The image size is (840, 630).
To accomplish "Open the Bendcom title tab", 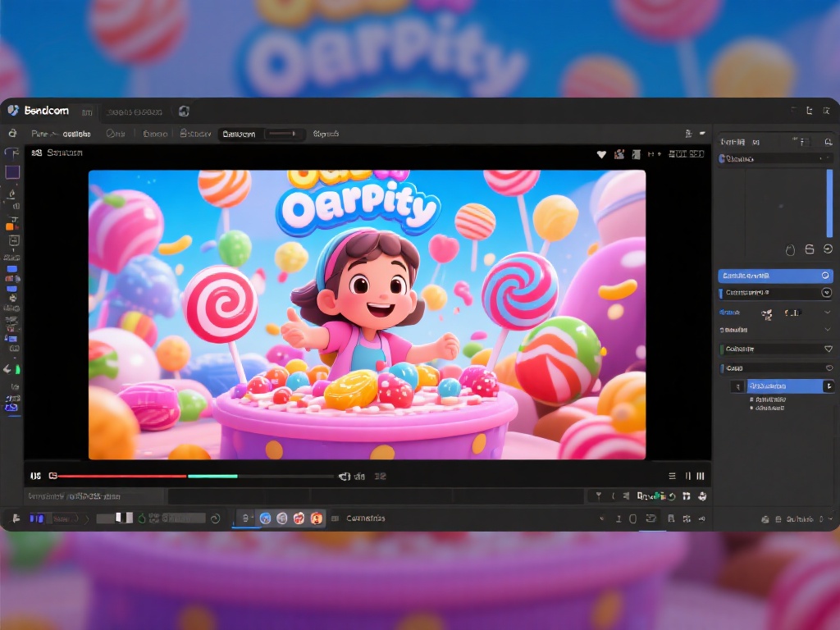I will [46, 111].
